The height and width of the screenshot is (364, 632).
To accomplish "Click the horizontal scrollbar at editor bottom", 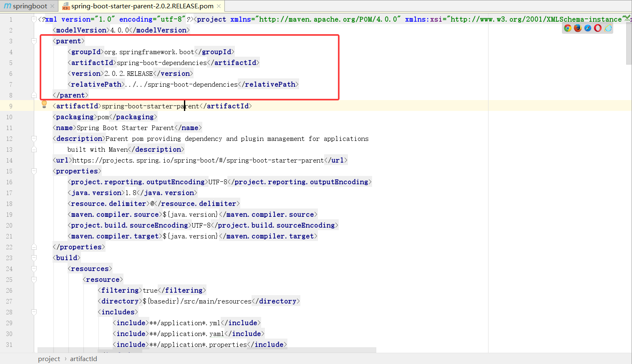I will (x=206, y=350).
